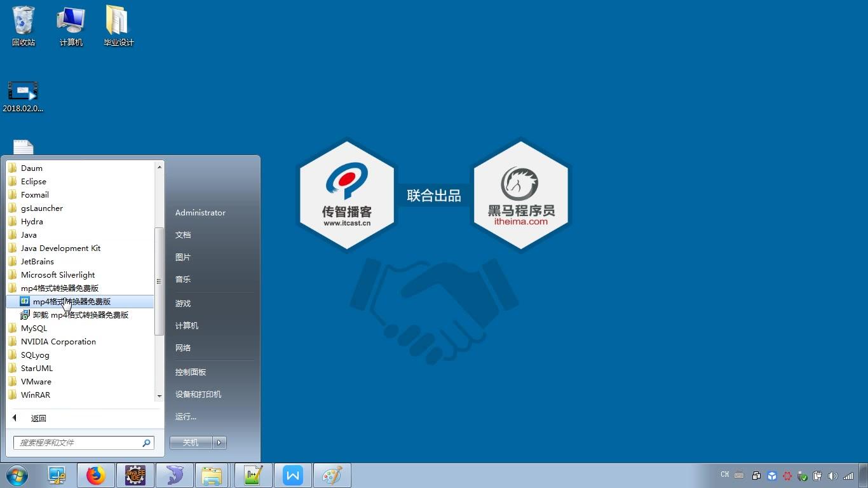
Task: Select the 毕业设计 folder on the desktop
Action: point(119,26)
